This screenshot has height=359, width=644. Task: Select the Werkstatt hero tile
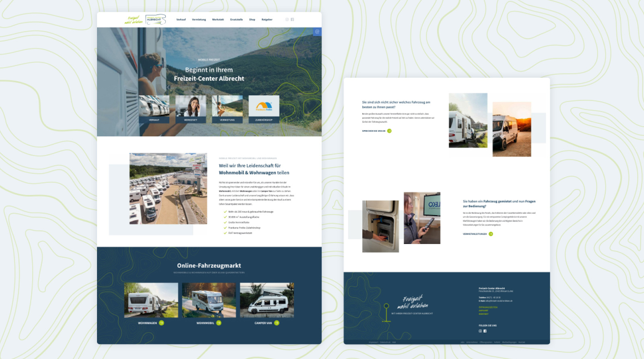190,109
